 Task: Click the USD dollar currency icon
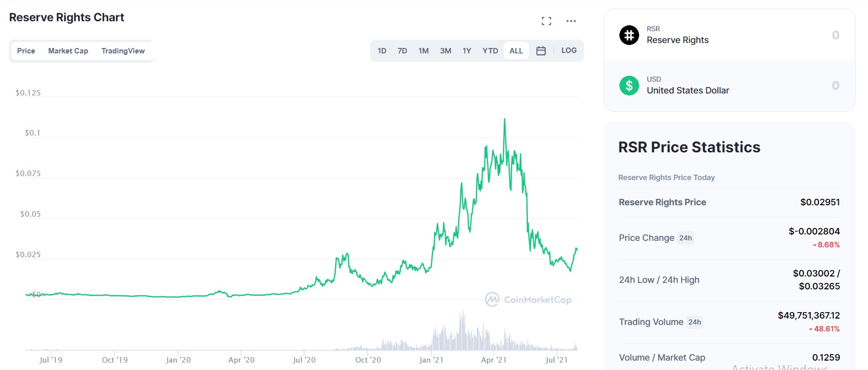click(x=629, y=85)
